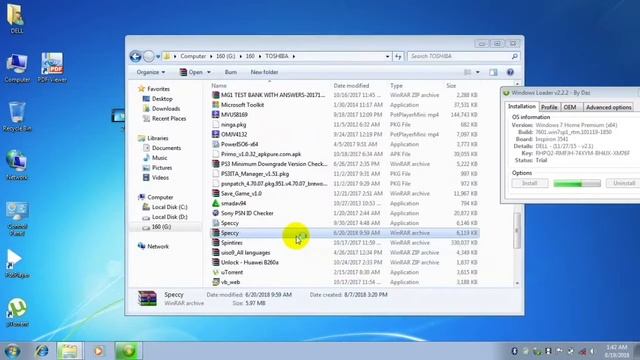This screenshot has height=360, width=640.
Task: Click the Windows Start button
Action: pyautogui.click(x=12, y=351)
